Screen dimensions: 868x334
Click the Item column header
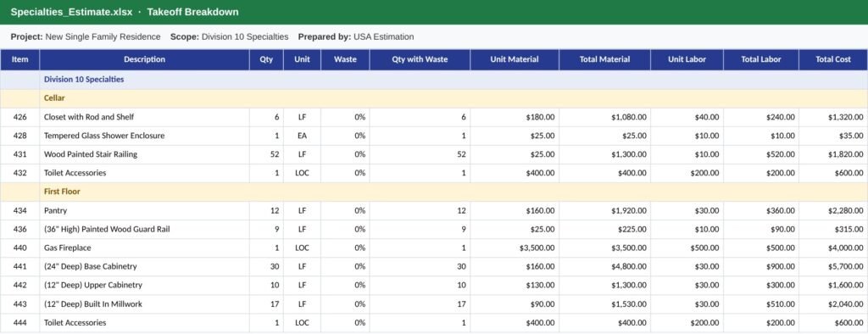coord(20,59)
